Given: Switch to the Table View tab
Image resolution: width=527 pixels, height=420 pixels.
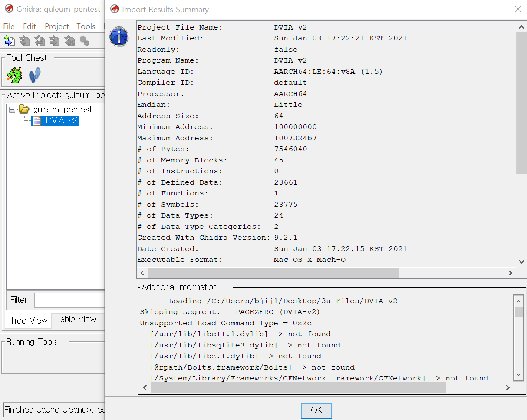Looking at the screenshot, I should click(76, 320).
